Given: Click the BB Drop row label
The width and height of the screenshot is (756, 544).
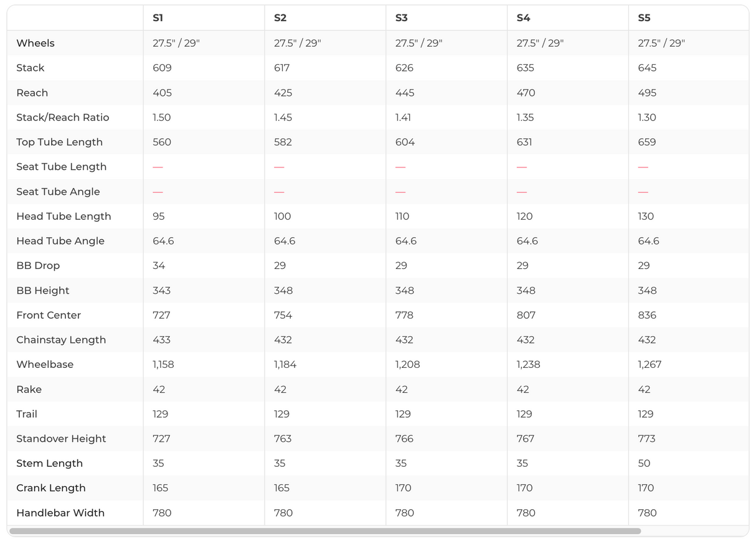Looking at the screenshot, I should tap(38, 266).
